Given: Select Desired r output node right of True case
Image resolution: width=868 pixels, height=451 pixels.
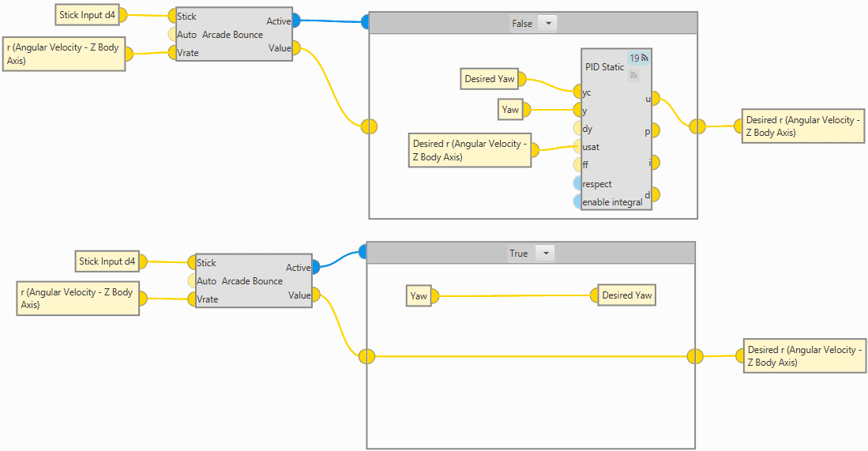Looking at the screenshot, I should [x=804, y=356].
